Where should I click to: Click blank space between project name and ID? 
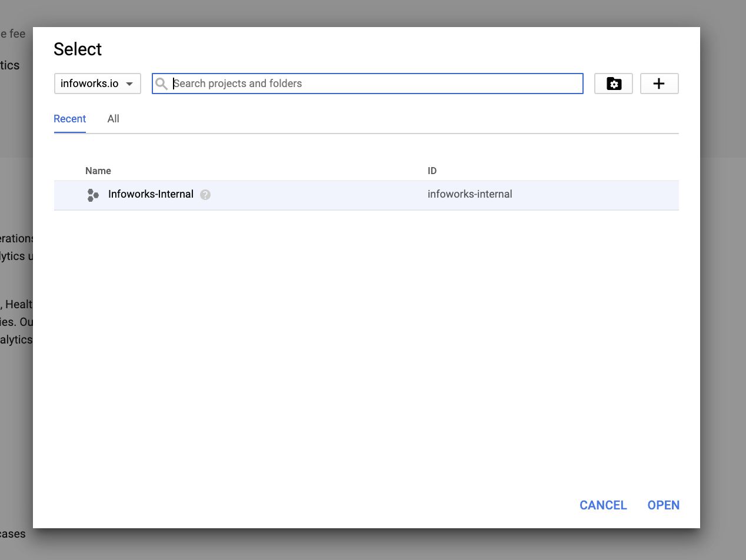coord(318,195)
